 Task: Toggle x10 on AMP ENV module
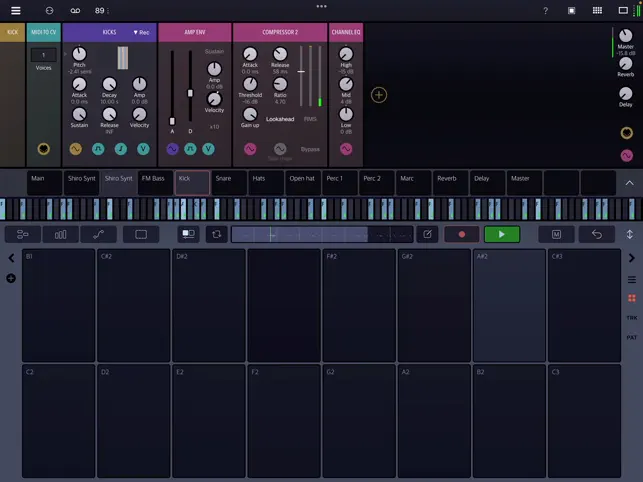[x=214, y=127]
